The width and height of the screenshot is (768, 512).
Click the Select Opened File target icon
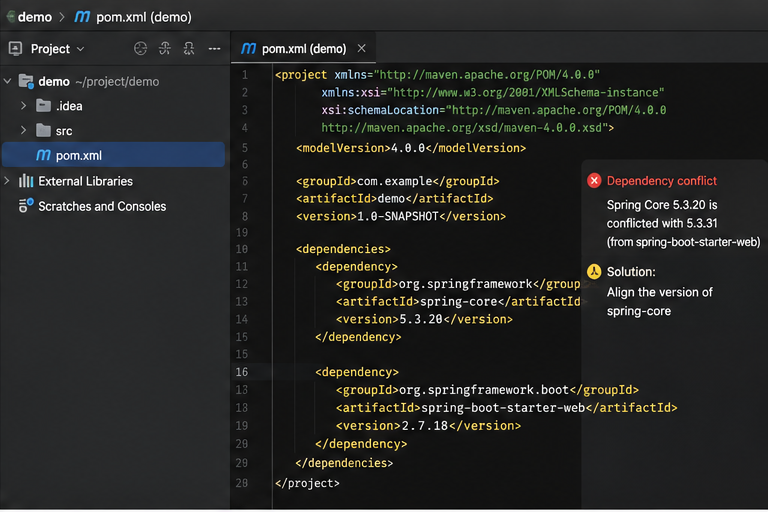point(141,49)
